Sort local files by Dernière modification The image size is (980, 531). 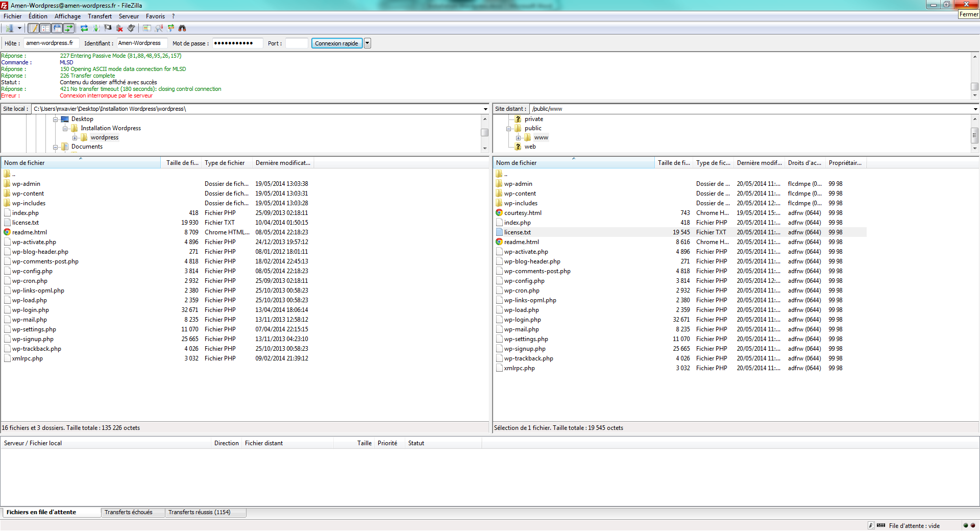click(283, 163)
